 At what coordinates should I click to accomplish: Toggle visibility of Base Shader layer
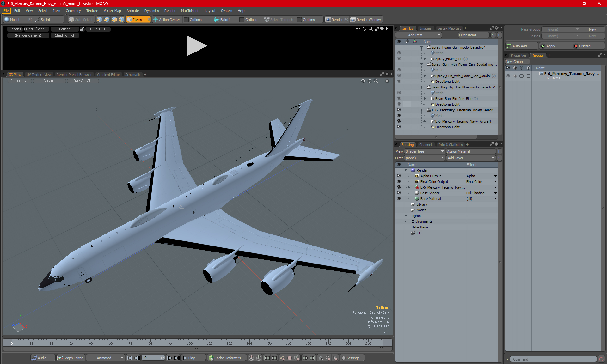click(399, 193)
